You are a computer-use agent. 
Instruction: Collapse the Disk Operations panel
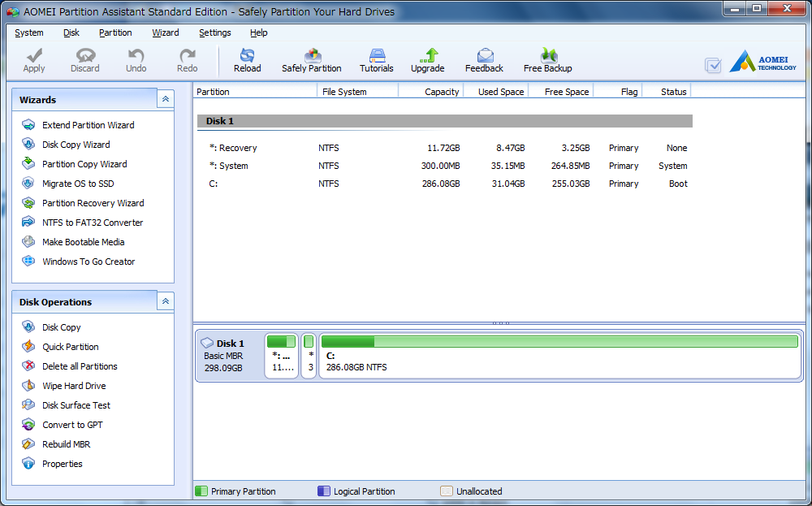(x=165, y=301)
